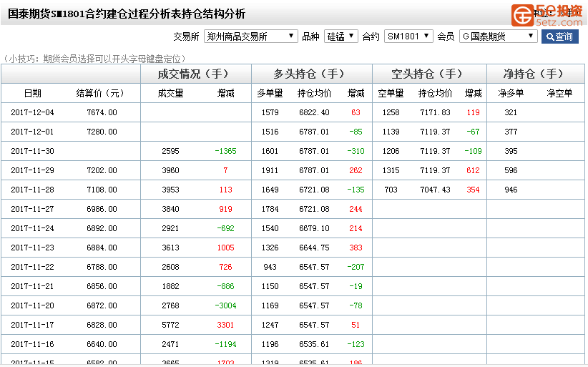Screen dimensions: 588x367
Task: Click the 净持仓（手） group header
Action: (534, 74)
